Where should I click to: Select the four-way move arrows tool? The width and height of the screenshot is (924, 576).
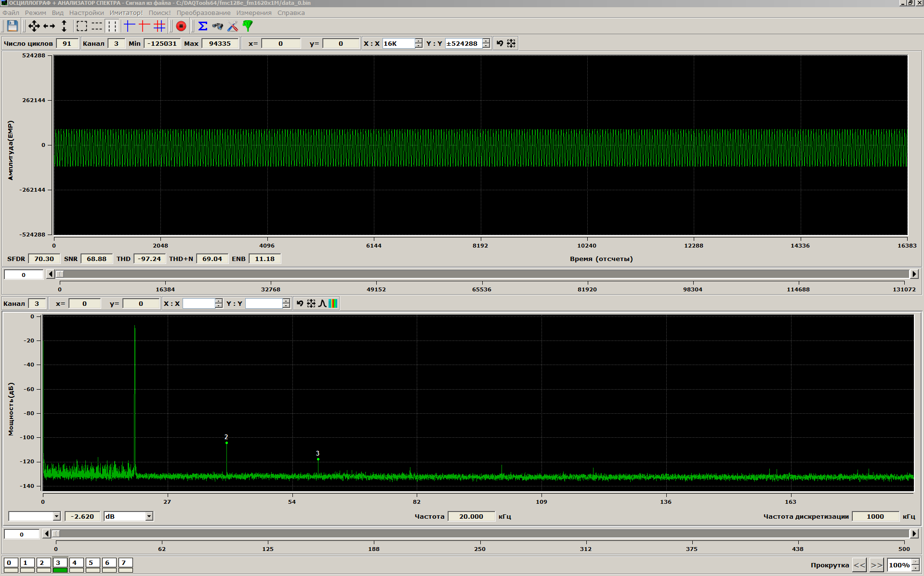34,26
